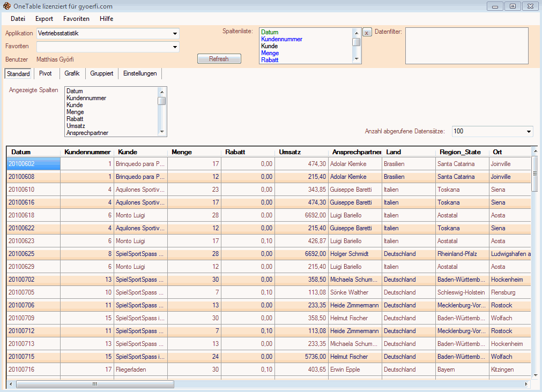
Task: Click the OneTable app icon in title bar
Action: point(6,6)
